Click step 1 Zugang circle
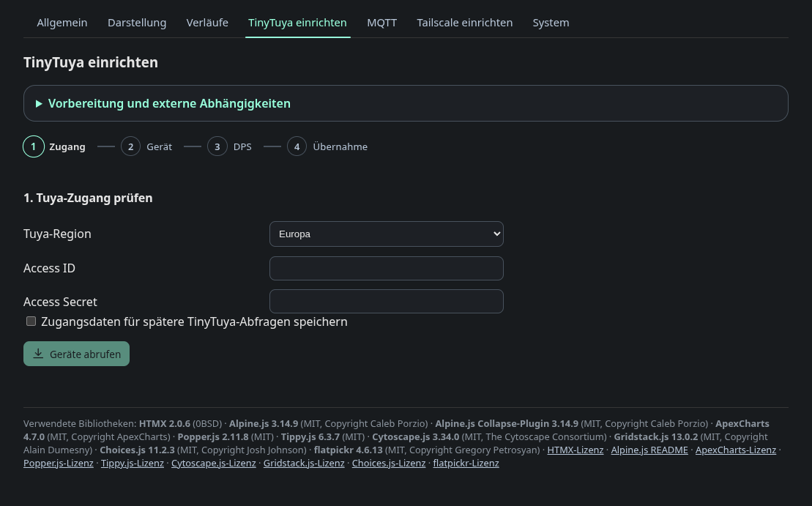Viewport: 812px width, 506px height. click(34, 146)
